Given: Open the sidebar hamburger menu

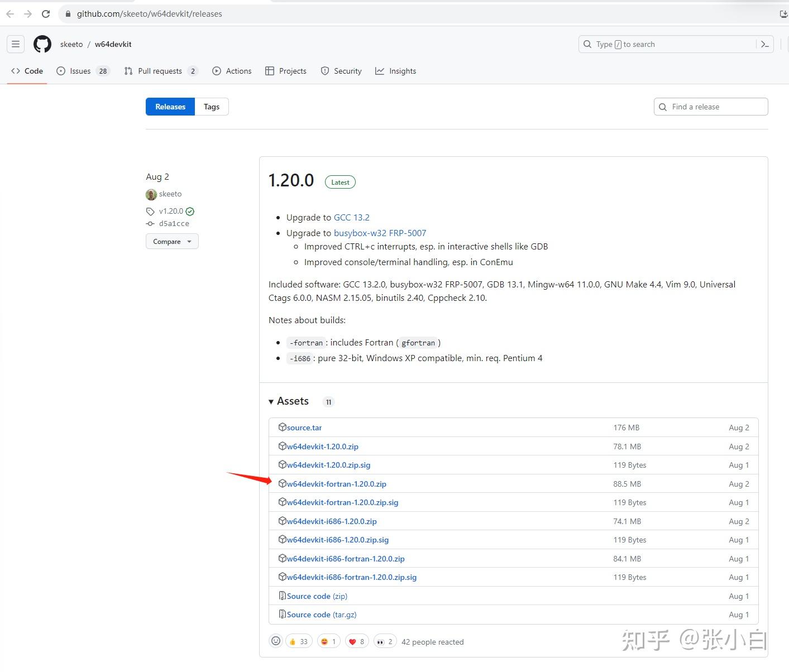Looking at the screenshot, I should [16, 44].
